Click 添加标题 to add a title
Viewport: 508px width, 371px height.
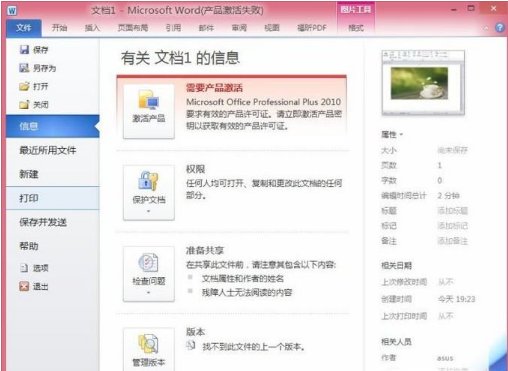[453, 211]
